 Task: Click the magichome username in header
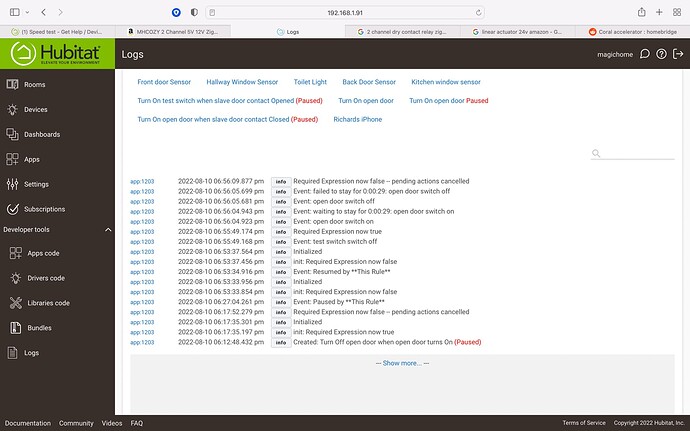coord(615,55)
